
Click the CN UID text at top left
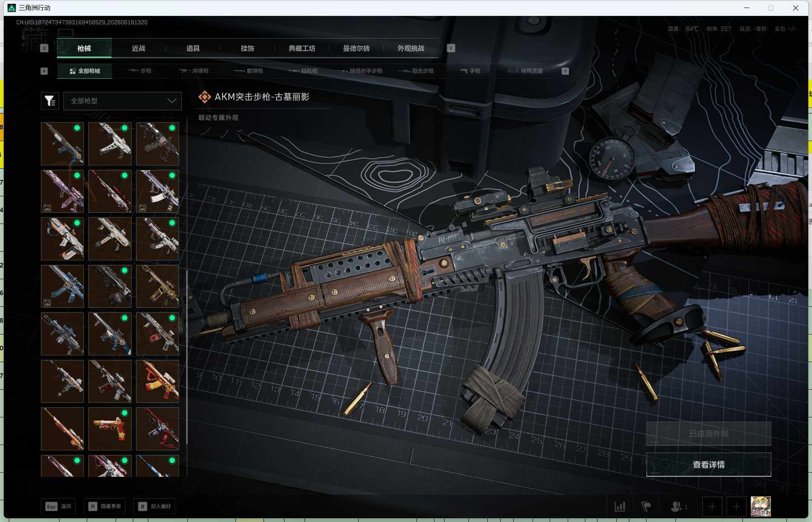(x=82, y=22)
